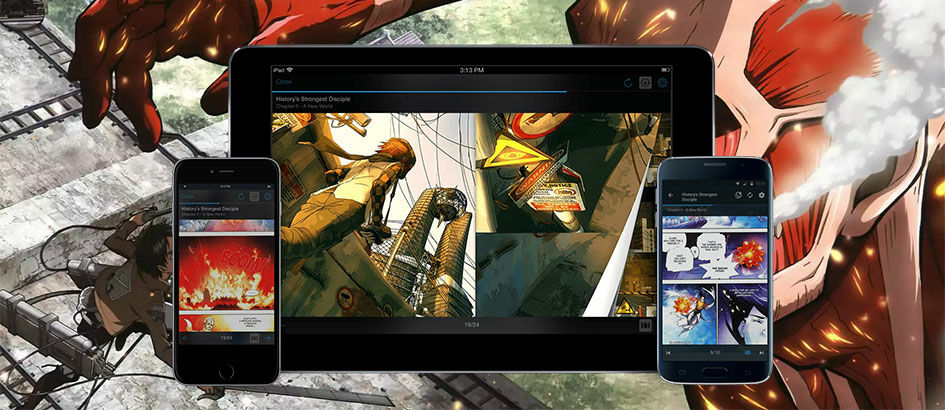Toggle the eye view icon on the Android bottom bar
Viewport: 945px width, 410px height.
point(749,352)
